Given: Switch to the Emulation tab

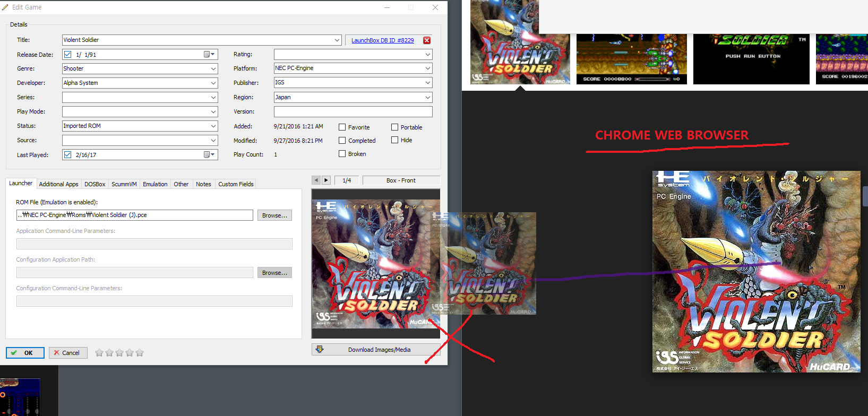Looking at the screenshot, I should pyautogui.click(x=155, y=184).
